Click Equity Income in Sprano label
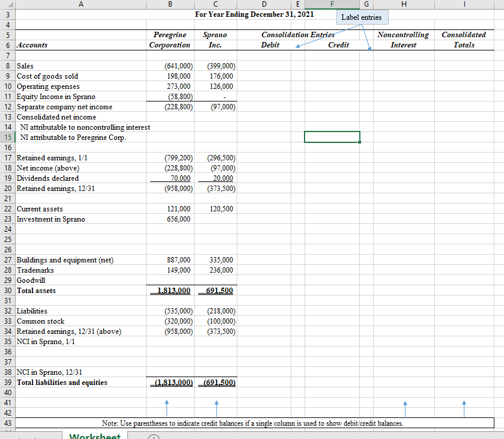Viewport: 504px width, 439px height. tap(56, 97)
